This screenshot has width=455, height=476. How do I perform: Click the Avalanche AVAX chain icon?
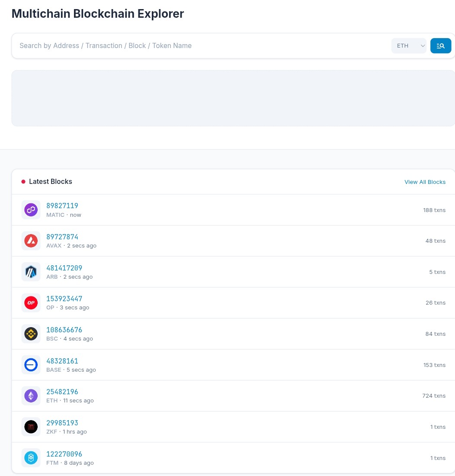[x=31, y=241]
